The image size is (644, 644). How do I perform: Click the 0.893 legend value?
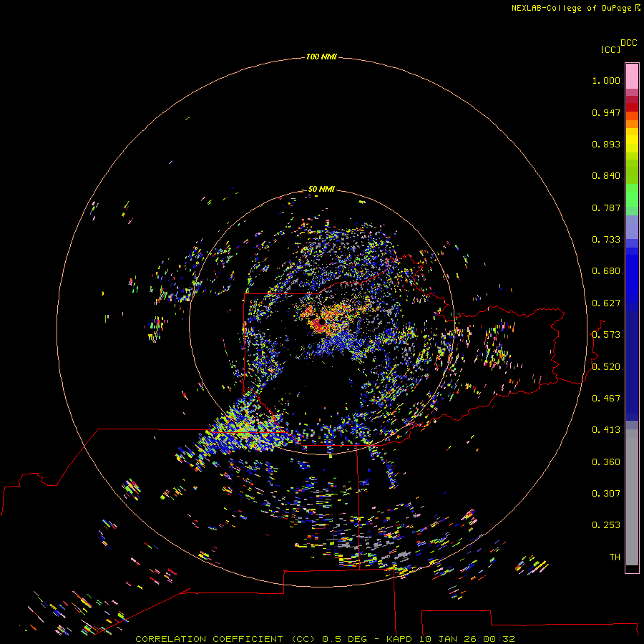click(x=606, y=144)
